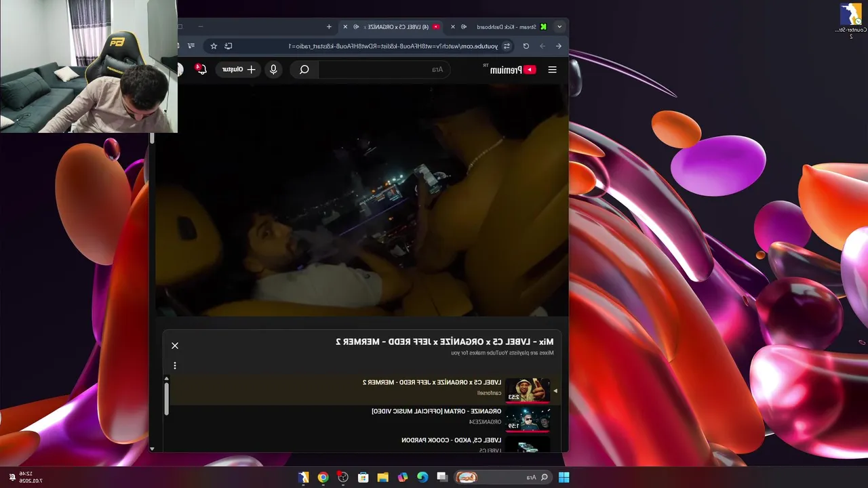Open Copilot from the taskbar
Screen dimensions: 868x488
(x=403, y=477)
